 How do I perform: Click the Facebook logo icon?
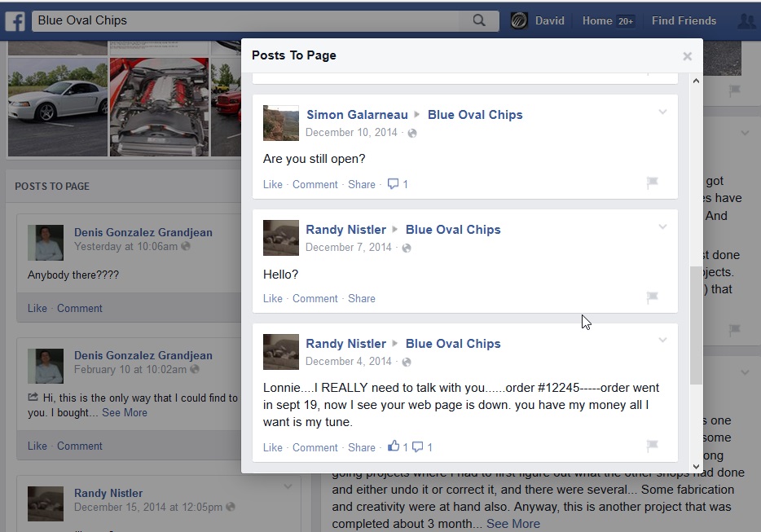[15, 21]
